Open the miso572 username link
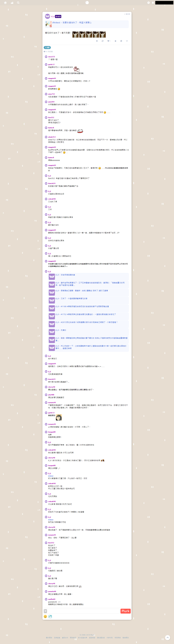Viewport: 174px width, 644px height. pyautogui.click(x=51, y=57)
